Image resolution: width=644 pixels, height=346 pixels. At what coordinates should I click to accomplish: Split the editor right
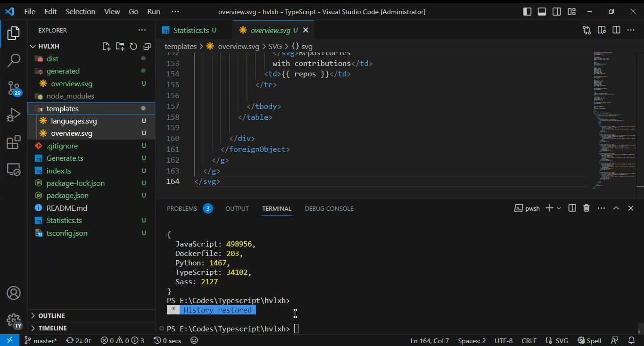616,30
